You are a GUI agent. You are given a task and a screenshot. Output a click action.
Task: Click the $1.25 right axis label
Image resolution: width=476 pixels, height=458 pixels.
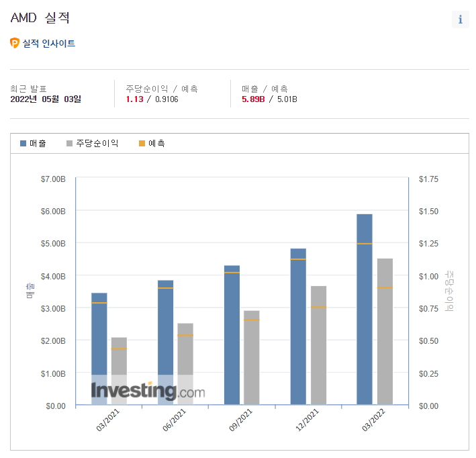[428, 244]
